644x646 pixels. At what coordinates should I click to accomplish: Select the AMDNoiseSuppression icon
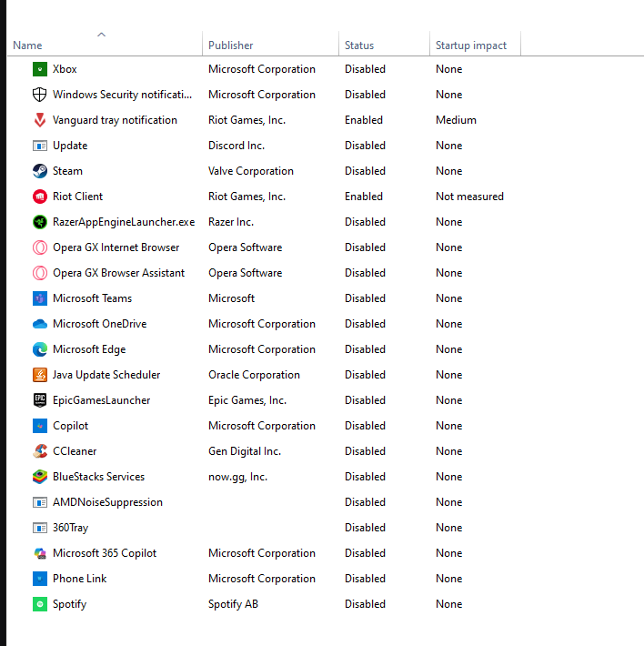39,502
